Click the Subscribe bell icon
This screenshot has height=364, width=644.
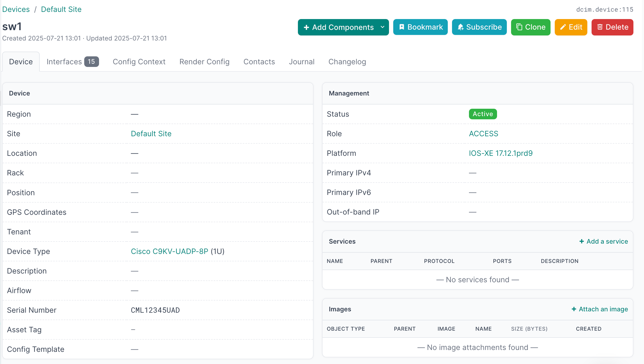click(460, 27)
